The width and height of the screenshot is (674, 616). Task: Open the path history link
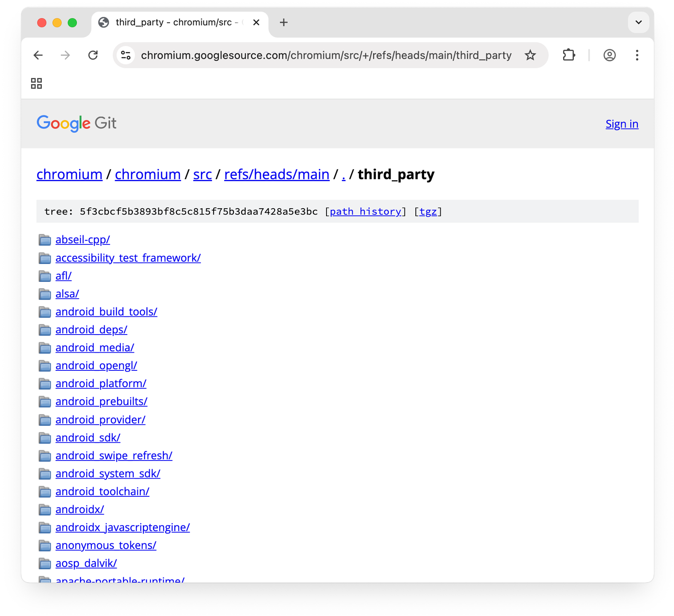pos(365,212)
